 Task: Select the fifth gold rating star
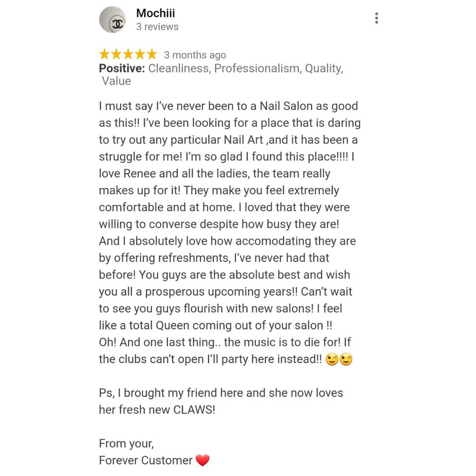pyautogui.click(x=152, y=54)
